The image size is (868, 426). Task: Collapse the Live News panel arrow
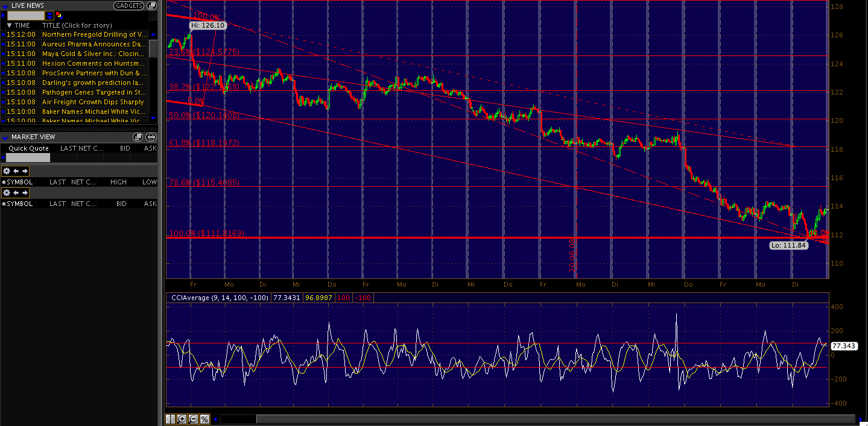click(x=5, y=7)
